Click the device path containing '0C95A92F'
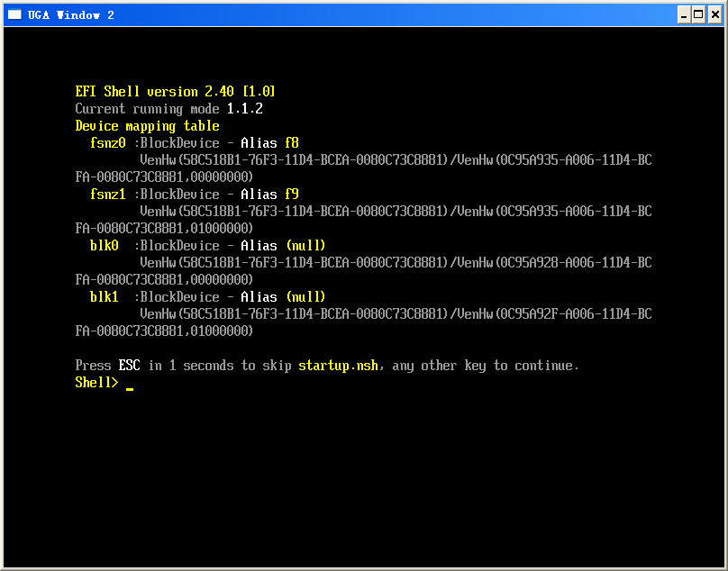The width and height of the screenshot is (728, 571). (x=396, y=314)
